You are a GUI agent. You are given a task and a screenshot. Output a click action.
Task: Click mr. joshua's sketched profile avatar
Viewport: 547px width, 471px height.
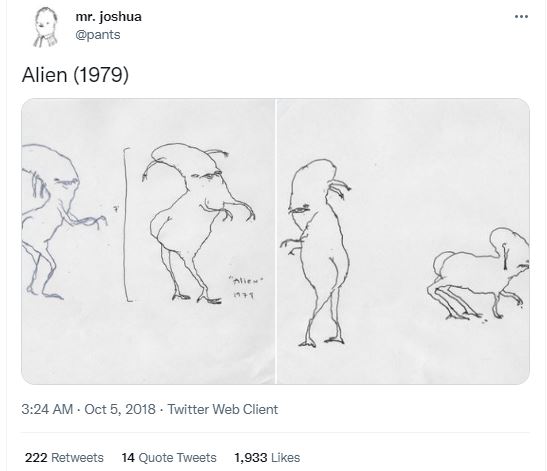46,27
